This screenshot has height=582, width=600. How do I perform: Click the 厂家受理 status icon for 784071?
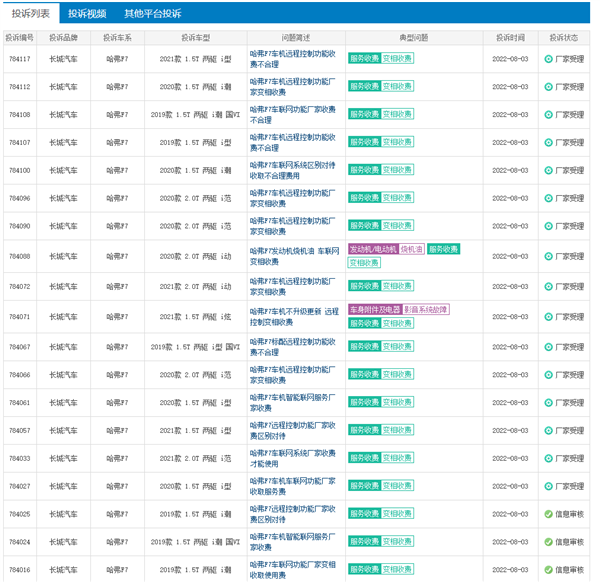548,316
